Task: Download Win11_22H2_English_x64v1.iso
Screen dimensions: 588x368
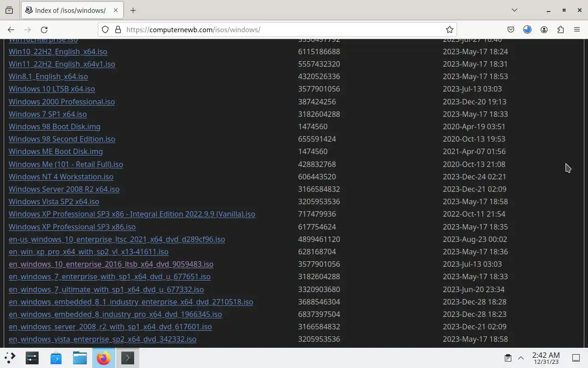Action: point(62,64)
